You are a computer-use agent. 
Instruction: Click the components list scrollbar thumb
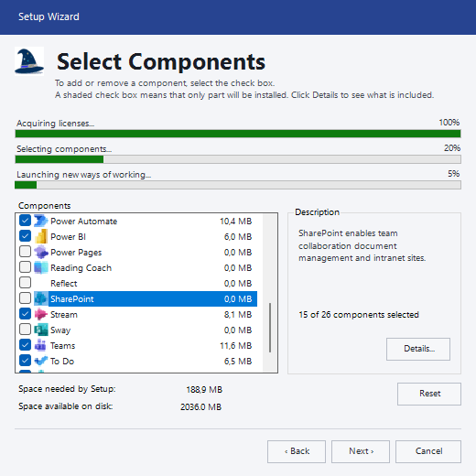(x=270, y=328)
